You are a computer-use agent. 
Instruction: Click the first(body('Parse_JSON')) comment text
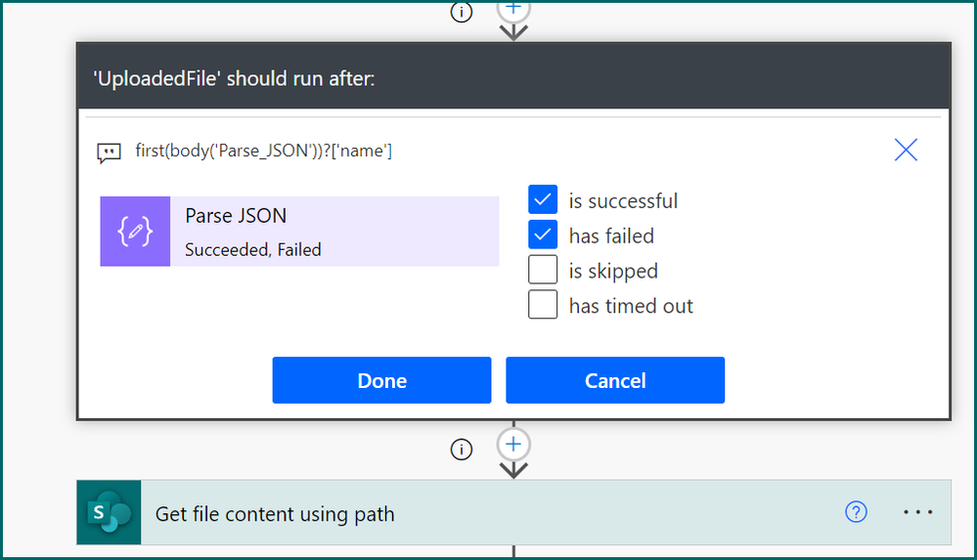coord(264,151)
